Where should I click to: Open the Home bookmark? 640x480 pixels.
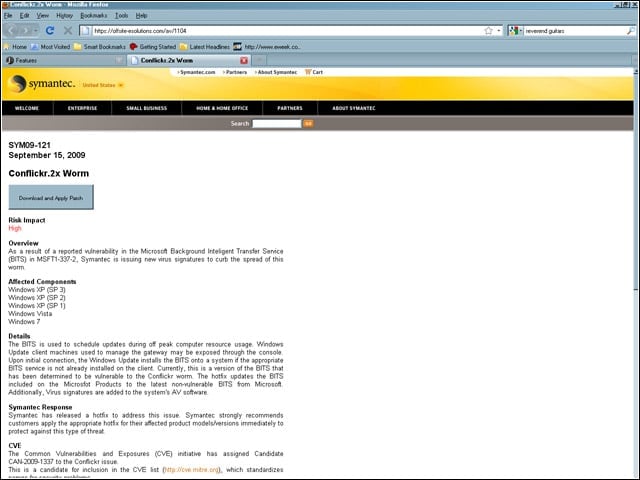(x=15, y=47)
